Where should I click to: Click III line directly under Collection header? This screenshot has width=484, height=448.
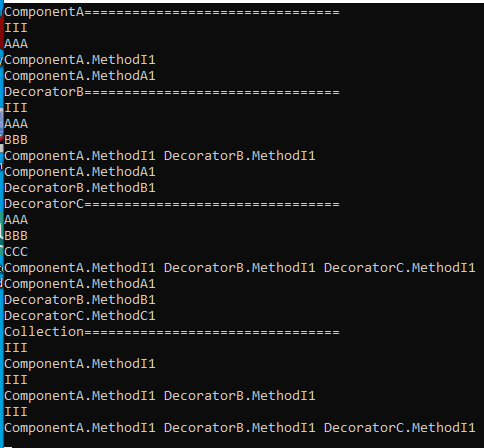tap(16, 348)
